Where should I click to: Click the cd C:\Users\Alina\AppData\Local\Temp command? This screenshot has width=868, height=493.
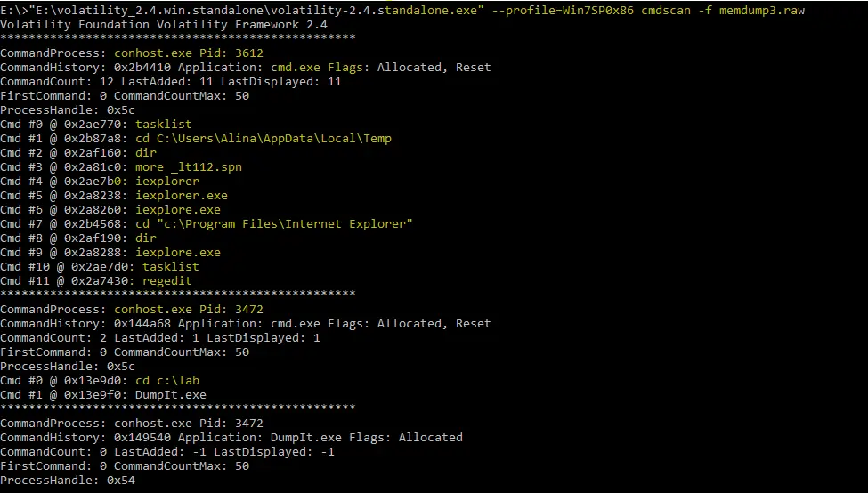click(264, 138)
